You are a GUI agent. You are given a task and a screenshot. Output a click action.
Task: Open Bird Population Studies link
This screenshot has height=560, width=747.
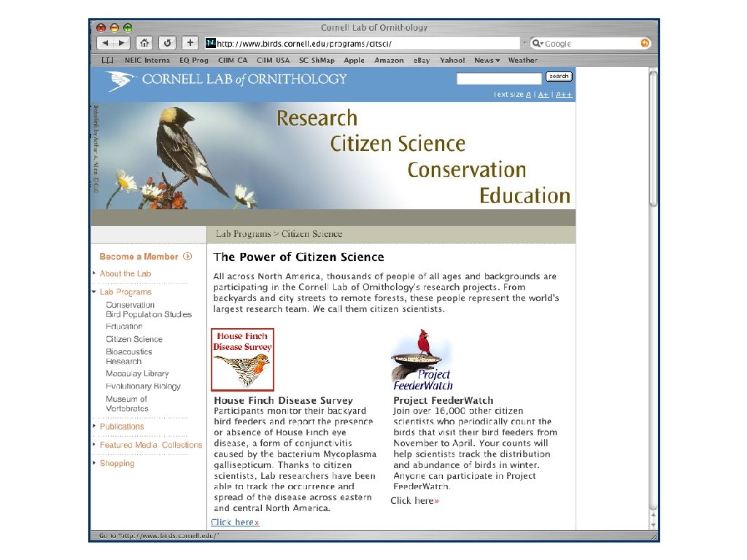click(149, 314)
